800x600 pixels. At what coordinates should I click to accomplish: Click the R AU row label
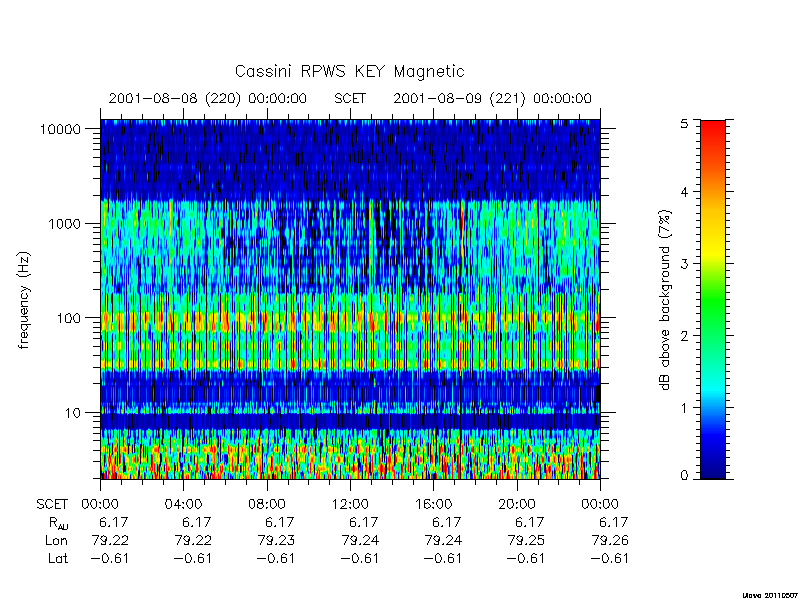58,523
